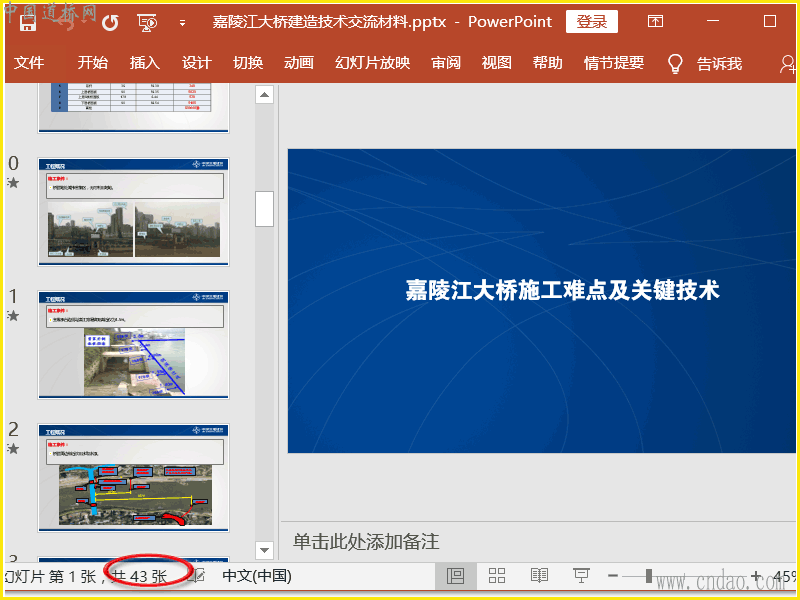Click the zoom in plus button
The height and width of the screenshot is (600, 800).
tap(756, 576)
